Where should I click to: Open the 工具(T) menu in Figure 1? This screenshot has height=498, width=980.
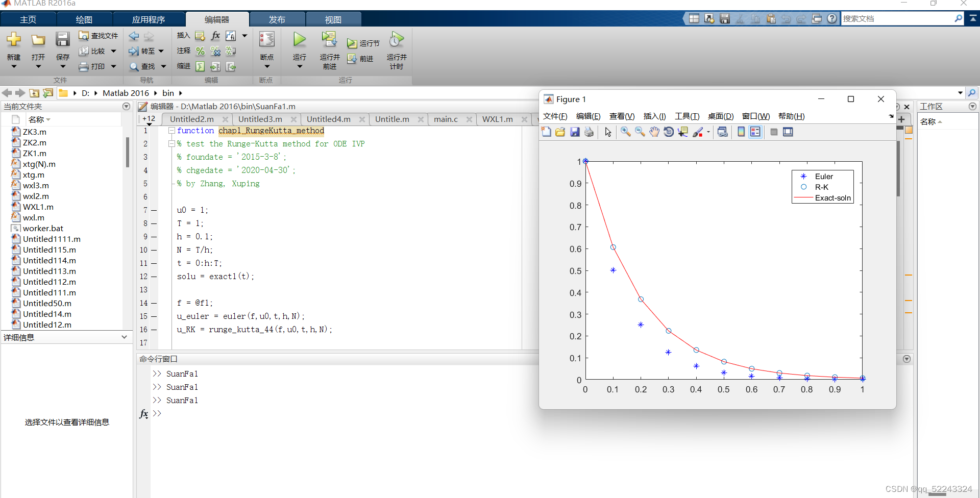coord(687,116)
